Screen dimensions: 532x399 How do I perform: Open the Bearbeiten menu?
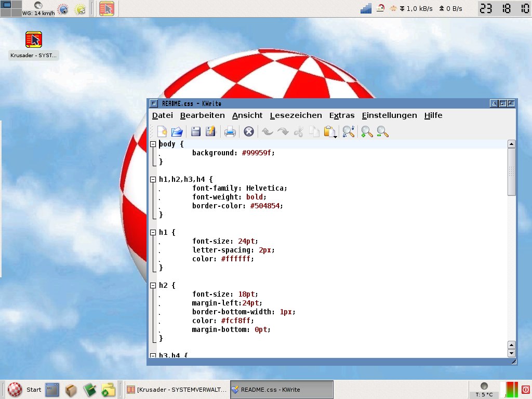(x=202, y=115)
